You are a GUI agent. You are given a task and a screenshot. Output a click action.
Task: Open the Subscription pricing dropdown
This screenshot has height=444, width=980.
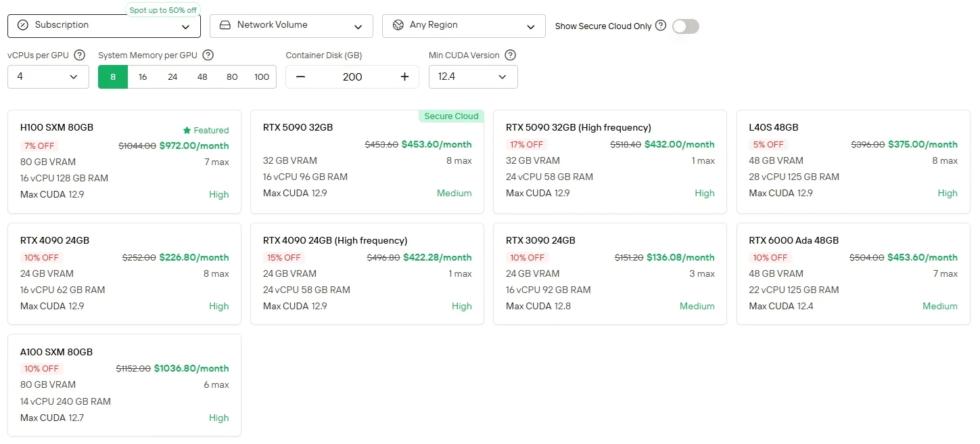pyautogui.click(x=104, y=26)
